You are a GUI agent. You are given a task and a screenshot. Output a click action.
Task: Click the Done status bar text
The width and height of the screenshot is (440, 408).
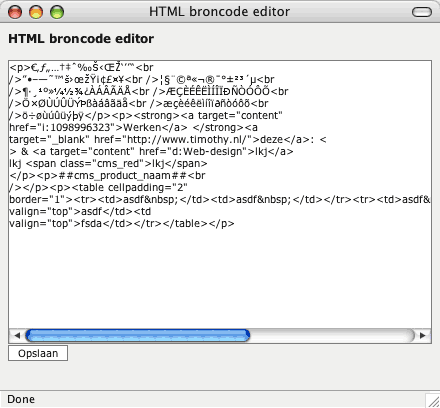pos(21,399)
